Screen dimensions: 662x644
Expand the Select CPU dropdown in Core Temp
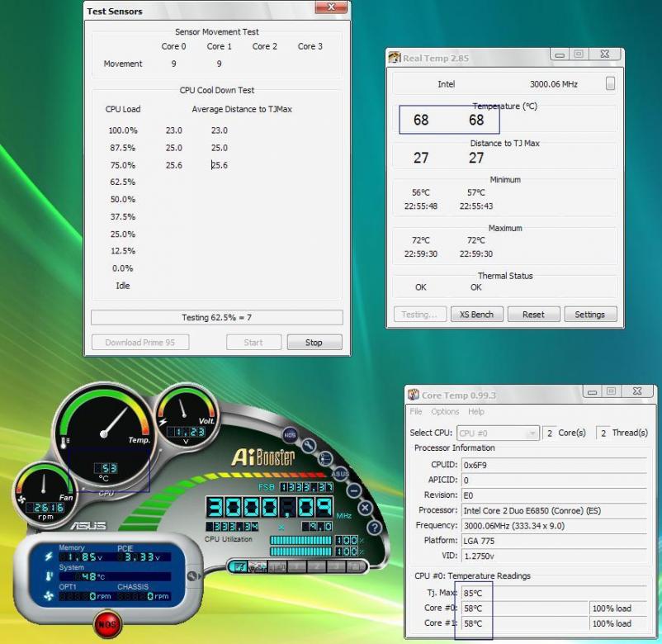click(x=499, y=433)
